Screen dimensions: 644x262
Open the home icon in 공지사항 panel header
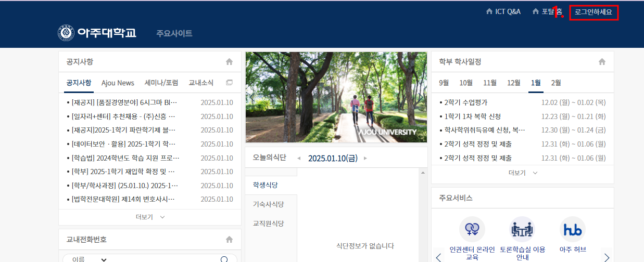click(x=229, y=62)
